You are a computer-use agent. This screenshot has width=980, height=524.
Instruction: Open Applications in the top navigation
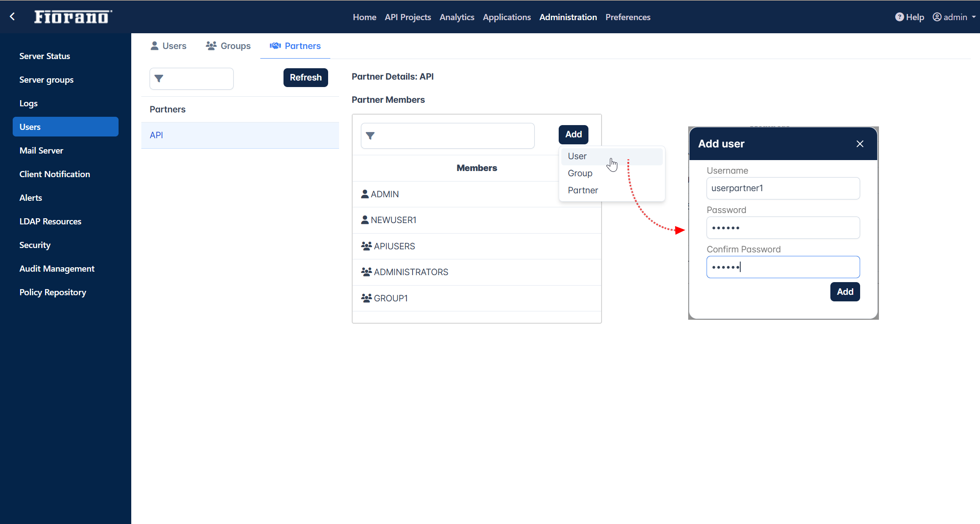tap(507, 17)
